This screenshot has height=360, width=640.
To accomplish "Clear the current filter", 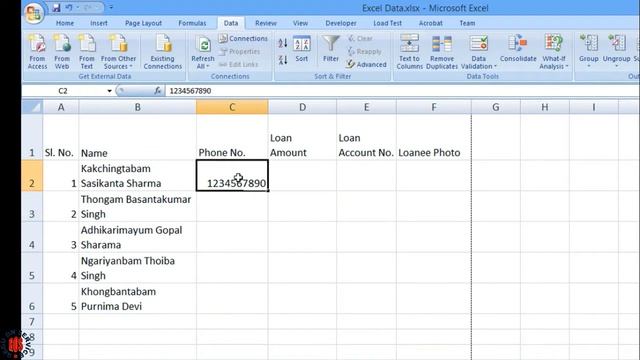I will (360, 38).
